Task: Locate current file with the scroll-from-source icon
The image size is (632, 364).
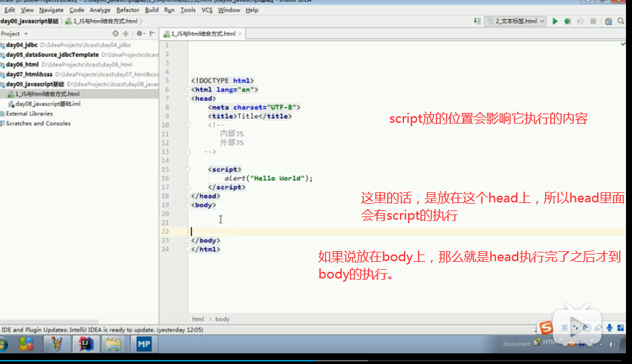Action: [x=116, y=34]
